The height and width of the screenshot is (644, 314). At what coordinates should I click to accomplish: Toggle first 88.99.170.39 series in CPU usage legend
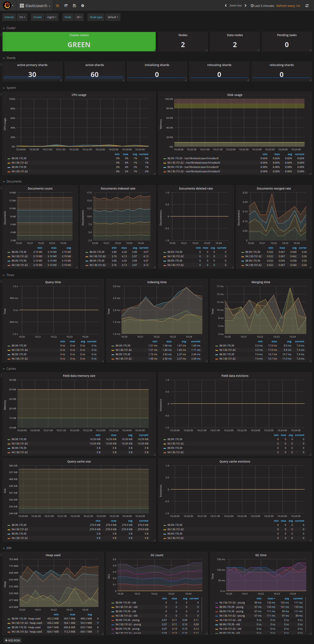[x=19, y=158]
